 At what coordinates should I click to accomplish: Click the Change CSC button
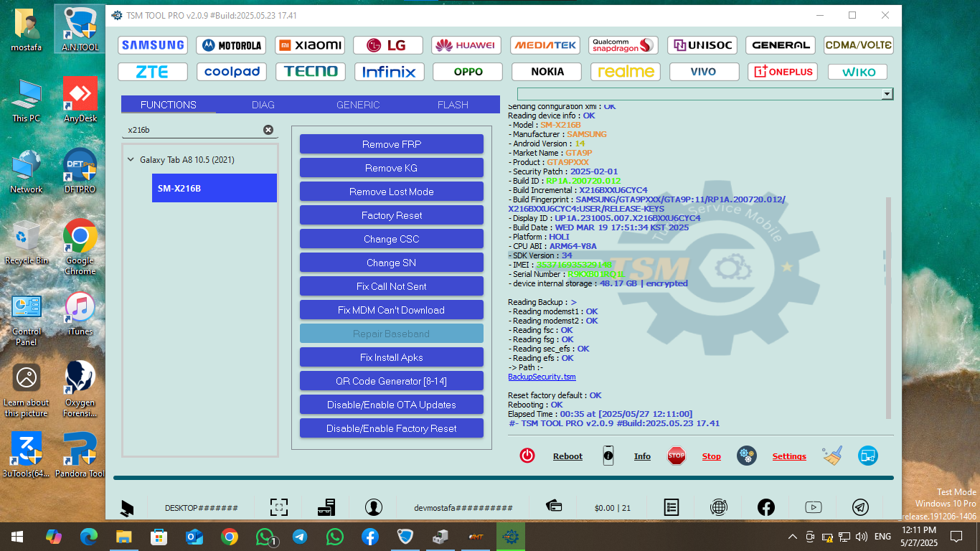392,239
